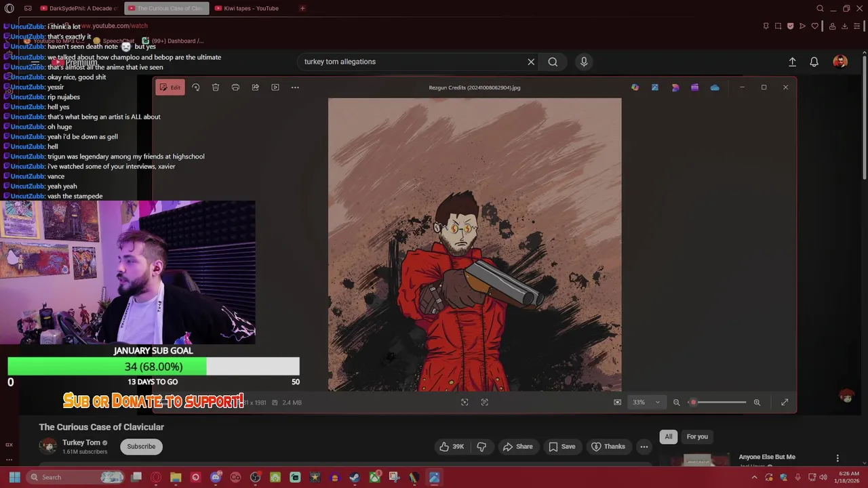Click the YouTube Share button
868x488 pixels.
pos(517,446)
